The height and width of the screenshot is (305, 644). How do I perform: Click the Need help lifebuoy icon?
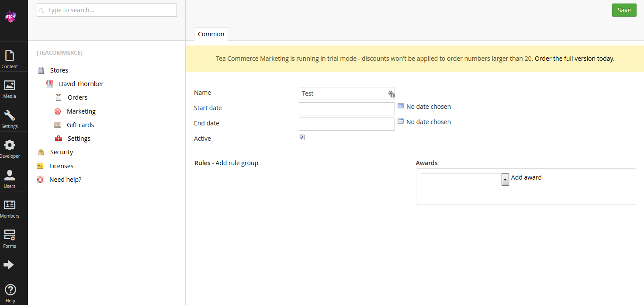[x=40, y=180]
